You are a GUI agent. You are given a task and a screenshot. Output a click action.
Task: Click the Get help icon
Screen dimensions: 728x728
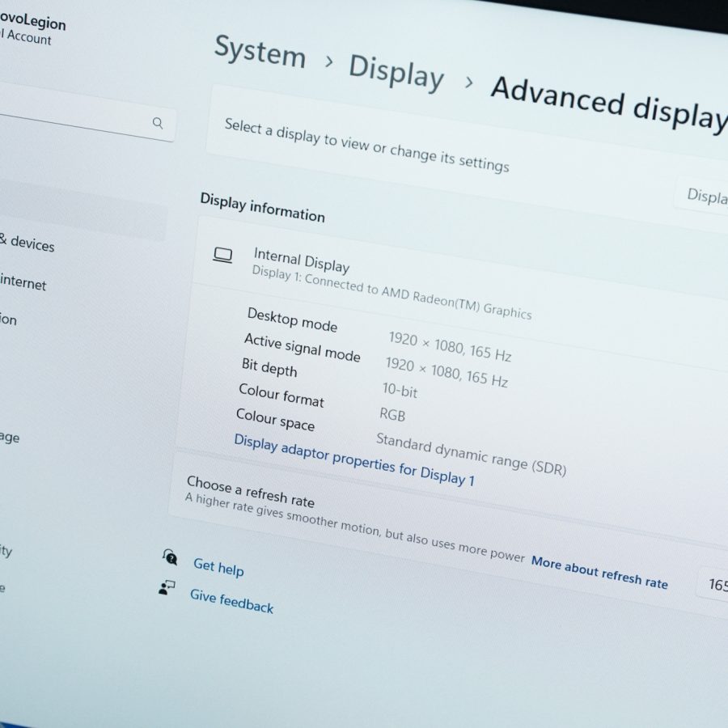point(170,557)
